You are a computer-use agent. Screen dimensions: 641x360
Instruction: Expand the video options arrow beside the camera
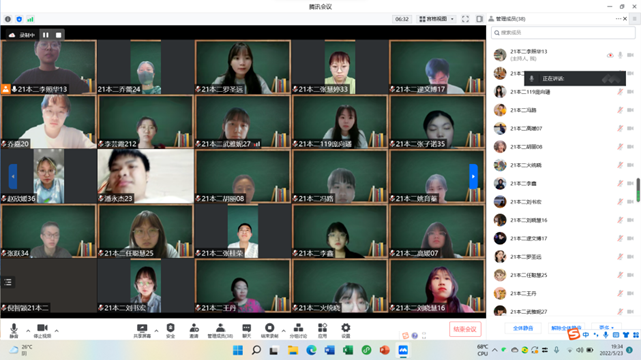tap(56, 331)
